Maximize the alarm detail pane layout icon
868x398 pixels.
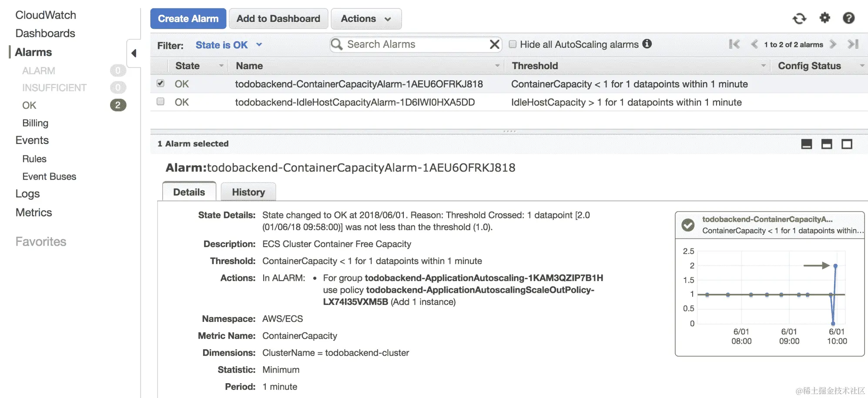point(847,144)
